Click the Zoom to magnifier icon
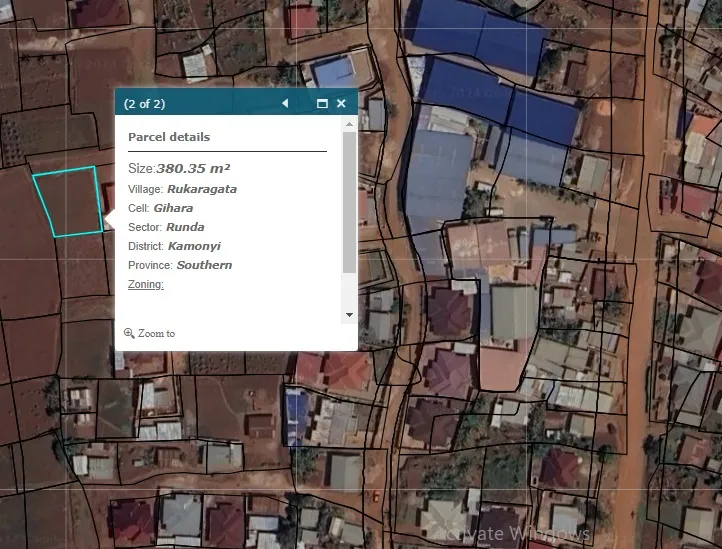 [129, 333]
